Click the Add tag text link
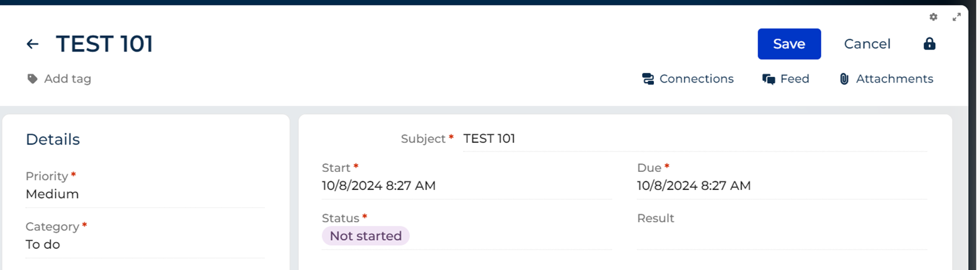The image size is (980, 270). coord(68,79)
